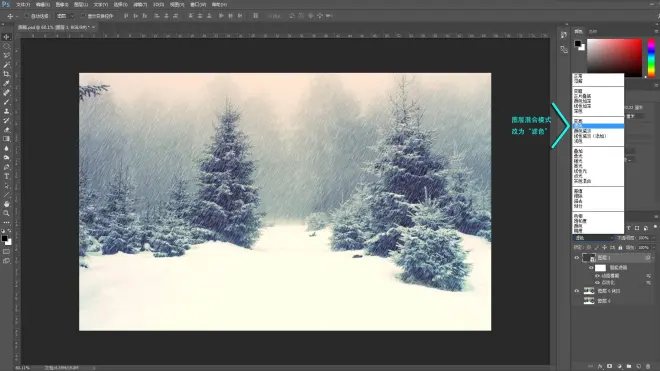Select the Move tool in the toolbox
Viewport: 660px width, 371px height.
point(6,37)
